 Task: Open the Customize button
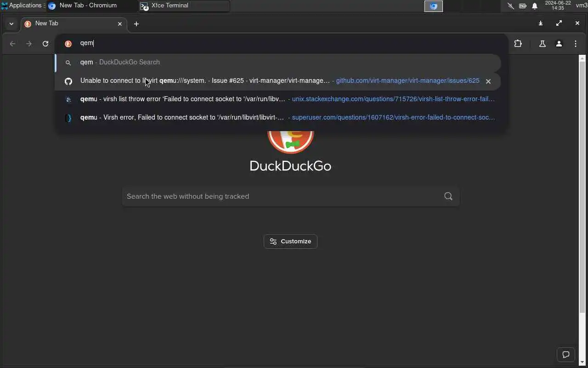290,241
